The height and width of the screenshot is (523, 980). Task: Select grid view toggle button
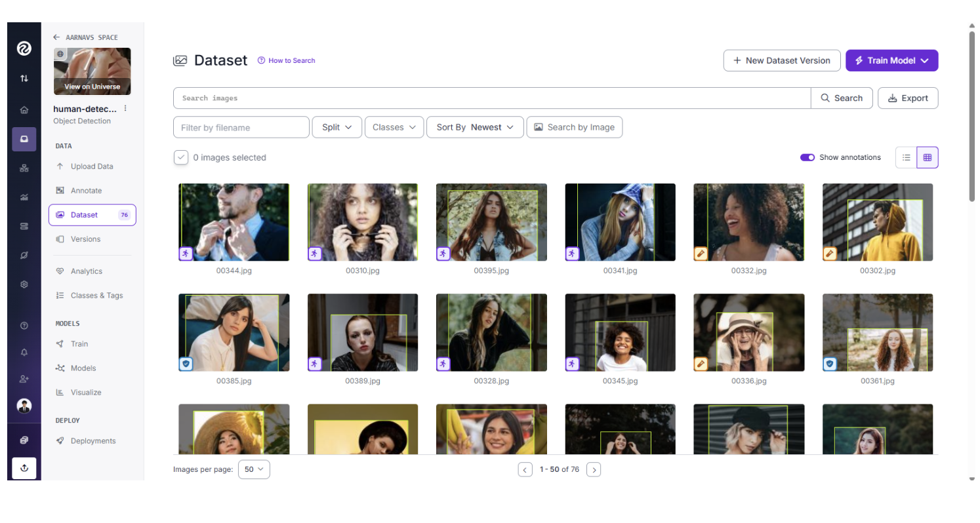(x=927, y=157)
